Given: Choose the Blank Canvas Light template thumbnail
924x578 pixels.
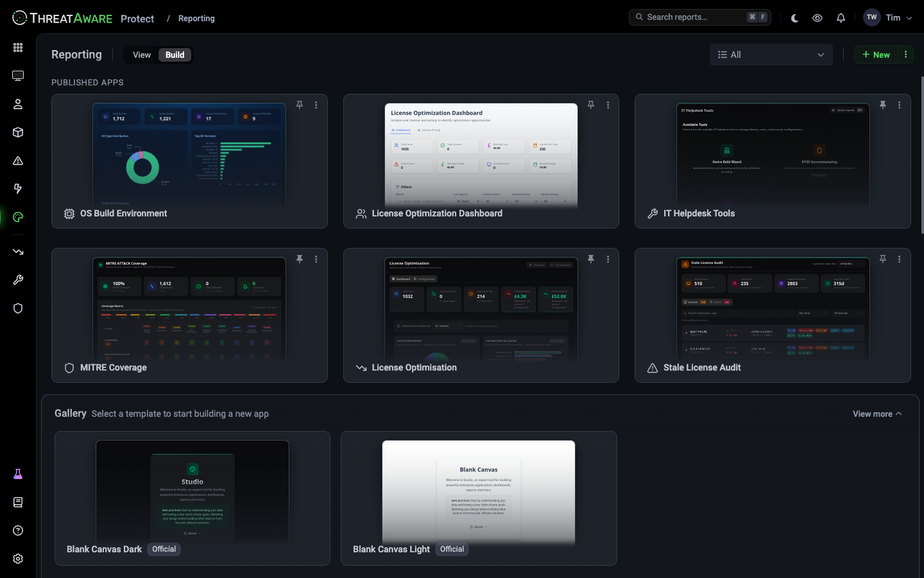Looking at the screenshot, I should pyautogui.click(x=479, y=491).
